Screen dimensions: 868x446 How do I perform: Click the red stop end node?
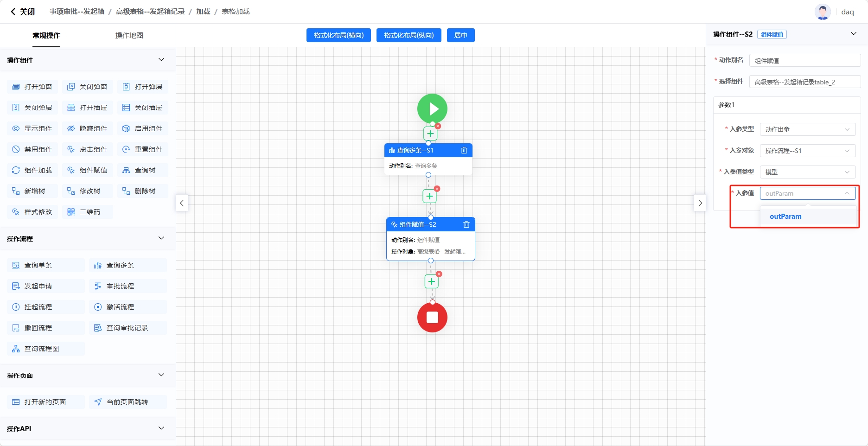click(x=432, y=318)
